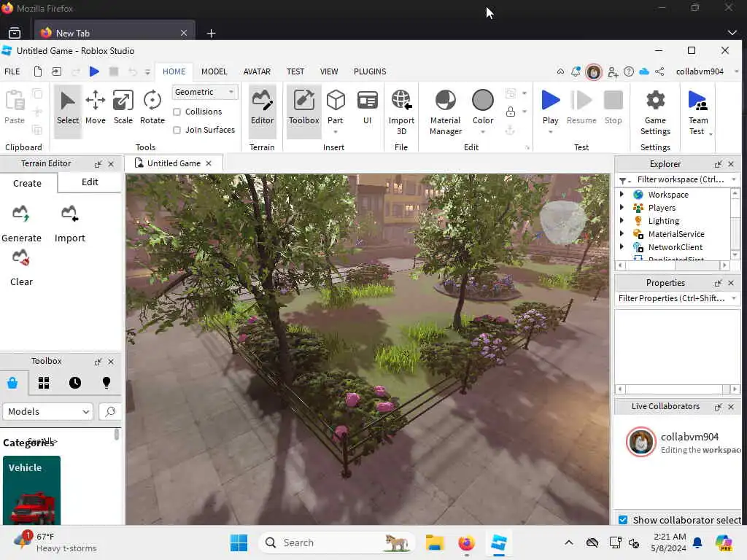Click the collabvm904 account name

700,71
